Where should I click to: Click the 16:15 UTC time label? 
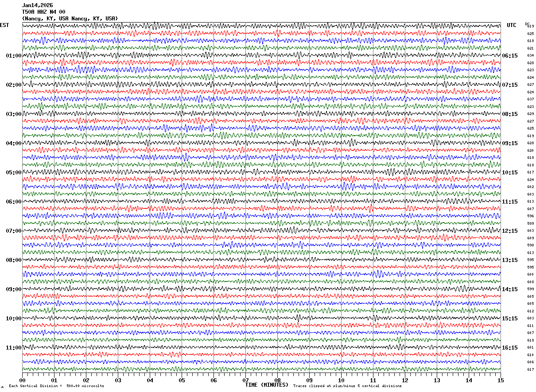pyautogui.click(x=510, y=348)
